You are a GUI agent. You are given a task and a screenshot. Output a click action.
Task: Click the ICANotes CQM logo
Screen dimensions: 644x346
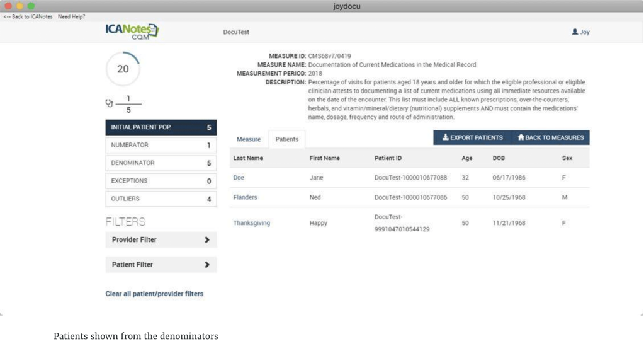coord(132,32)
